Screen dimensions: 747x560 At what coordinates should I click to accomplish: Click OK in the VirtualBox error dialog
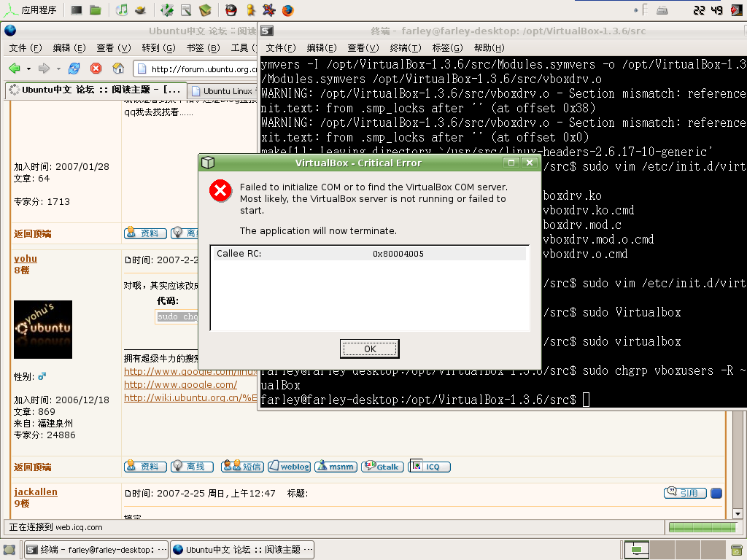[x=370, y=349]
